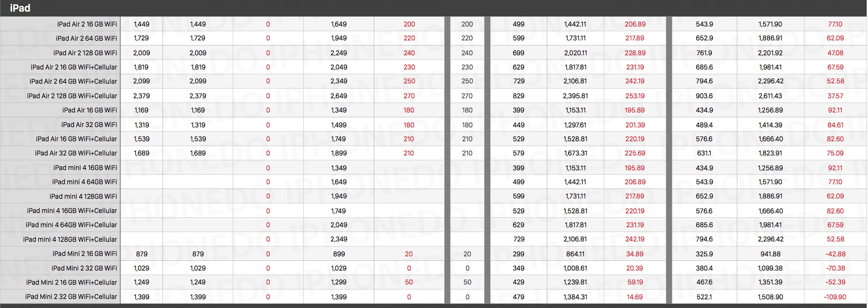
Task: Select the red 37.57 cell
Action: 835,96
